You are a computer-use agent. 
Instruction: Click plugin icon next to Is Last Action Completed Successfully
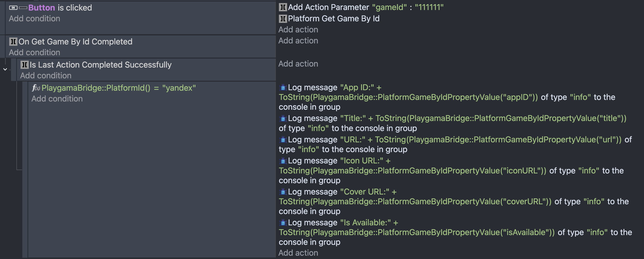[x=24, y=65]
